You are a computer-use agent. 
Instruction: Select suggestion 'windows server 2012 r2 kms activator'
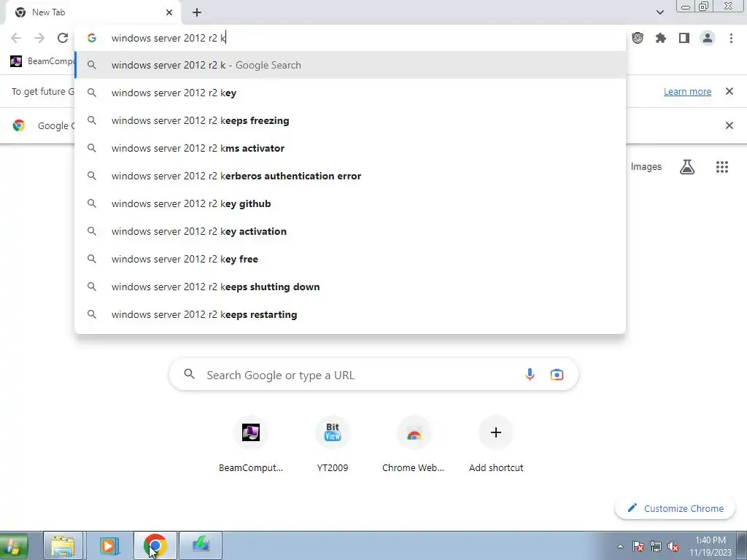click(x=350, y=148)
